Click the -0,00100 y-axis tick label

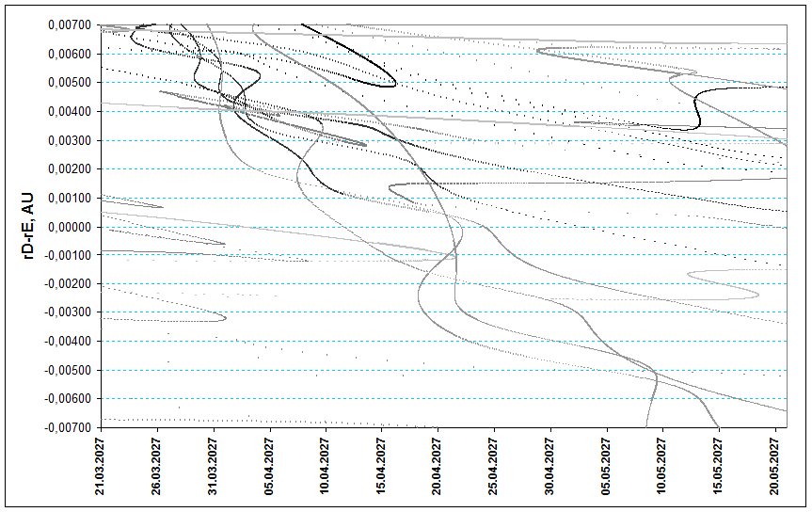point(66,255)
